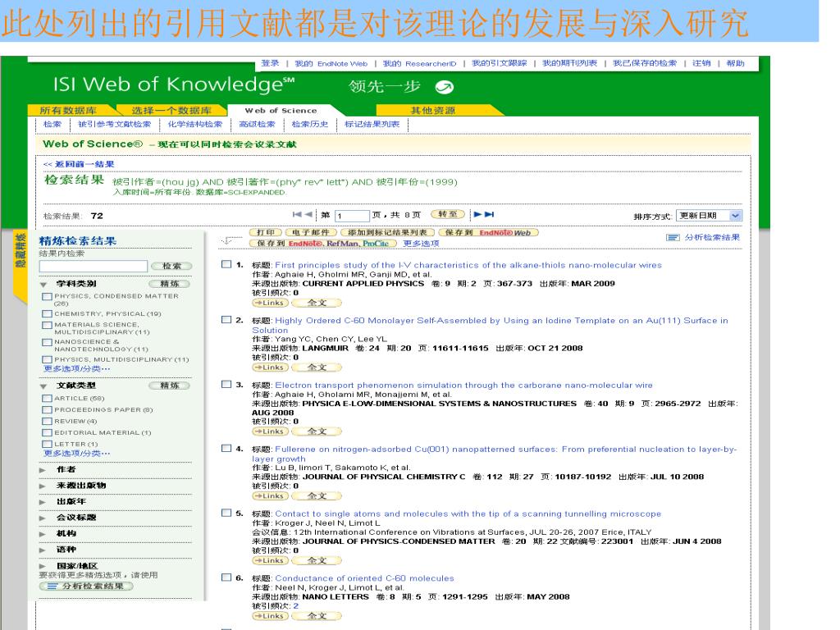
Task: Expand the 作者 refine section
Action: tap(43, 470)
